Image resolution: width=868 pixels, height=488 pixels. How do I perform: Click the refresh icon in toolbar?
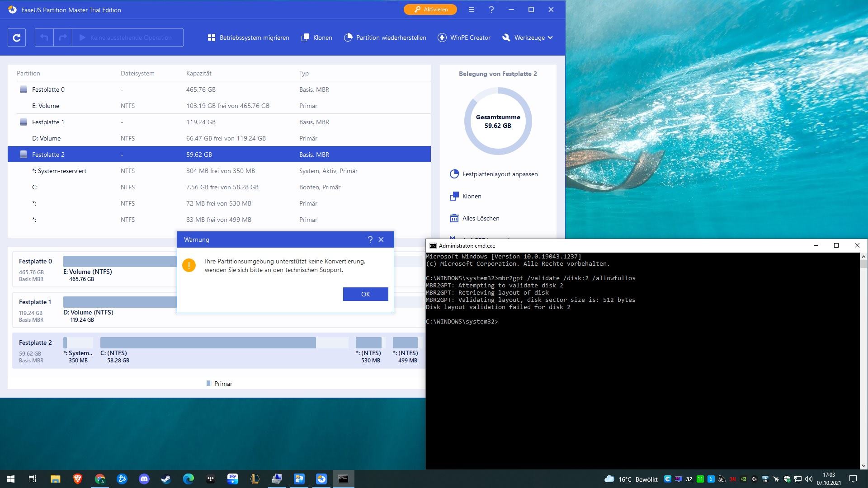click(17, 38)
